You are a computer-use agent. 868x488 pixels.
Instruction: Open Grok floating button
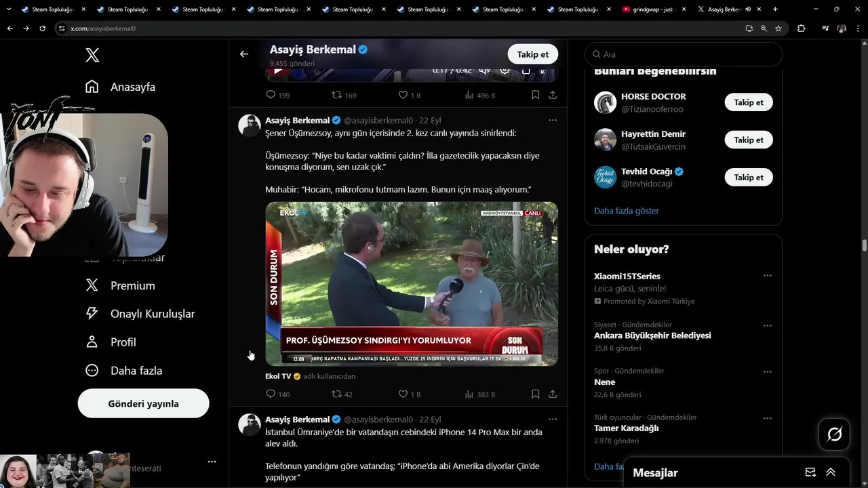[834, 434]
